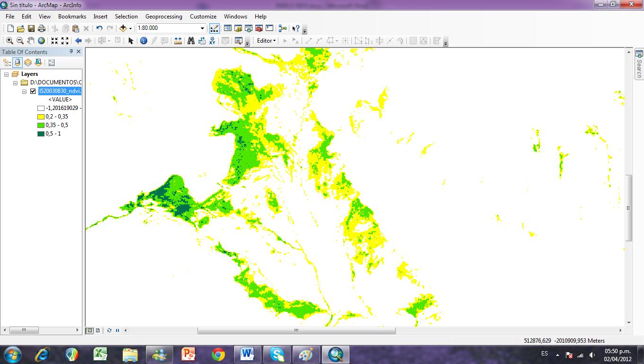This screenshot has width=644, height=364.
Task: Zoom to Full Extent with the globe icon
Action: pyautogui.click(x=41, y=41)
